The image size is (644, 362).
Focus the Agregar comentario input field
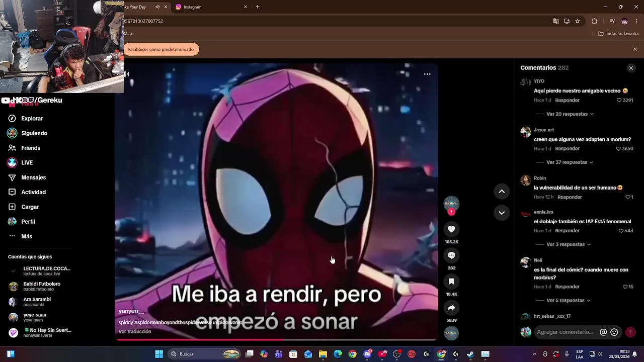tap(565, 332)
